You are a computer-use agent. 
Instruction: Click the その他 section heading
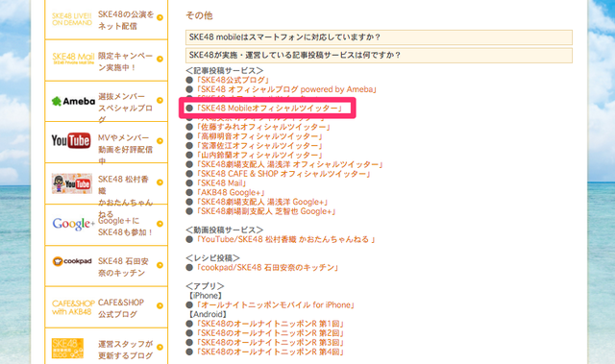tap(199, 15)
